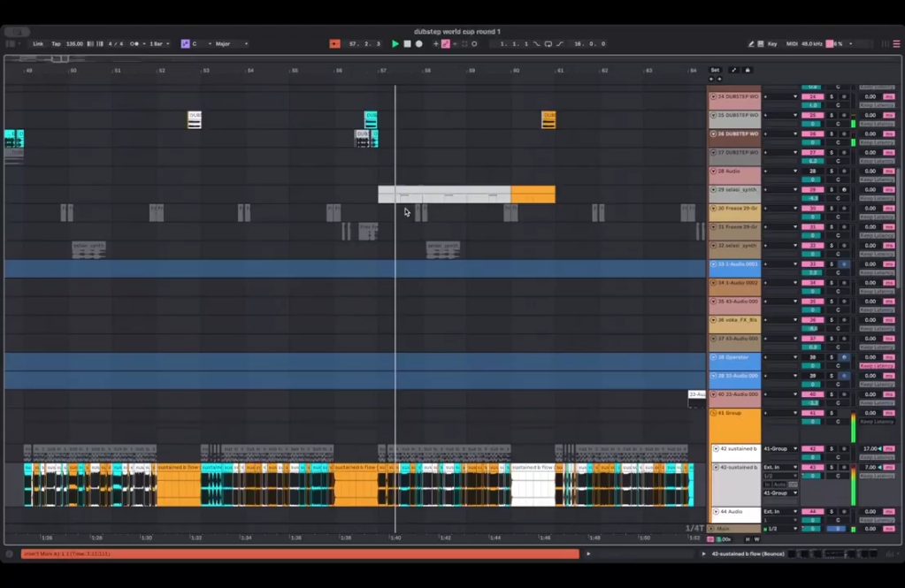The height and width of the screenshot is (588, 905).
Task: Click track 27 volume slider showing 6.0
Action: click(x=812, y=161)
